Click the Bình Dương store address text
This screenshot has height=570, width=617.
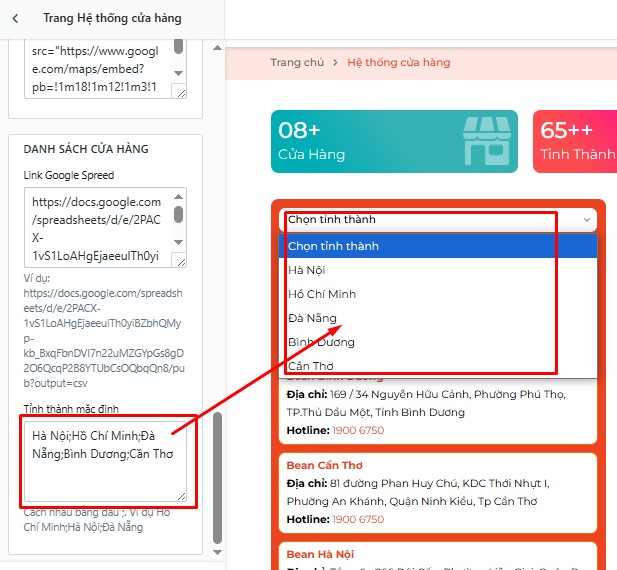(x=426, y=403)
